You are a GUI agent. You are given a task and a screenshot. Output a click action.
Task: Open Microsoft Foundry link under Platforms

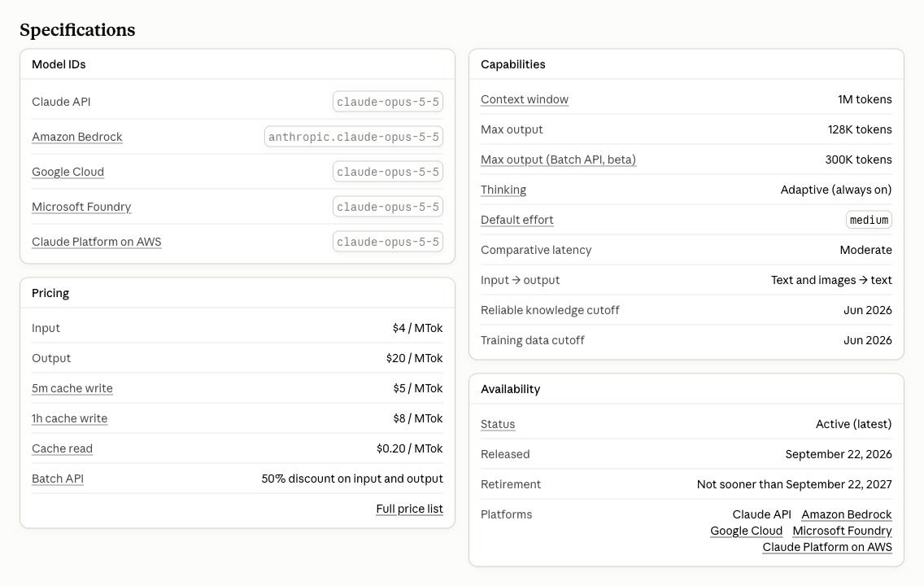pyautogui.click(x=842, y=531)
